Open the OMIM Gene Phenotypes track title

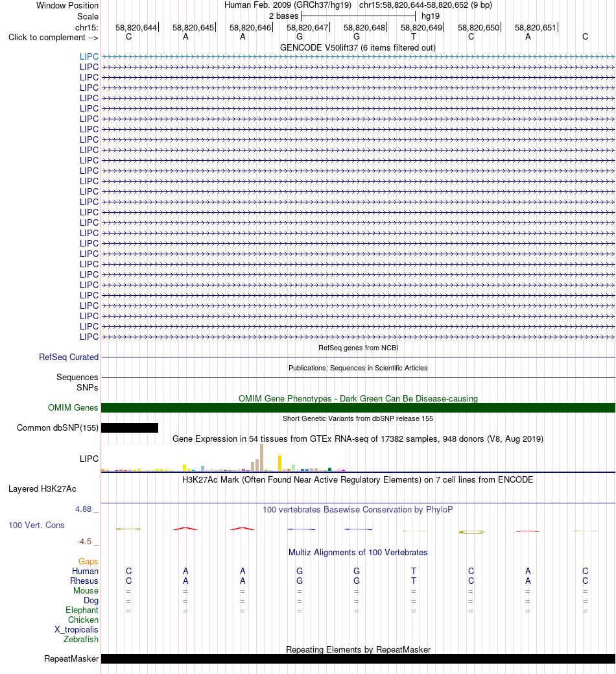click(x=358, y=398)
